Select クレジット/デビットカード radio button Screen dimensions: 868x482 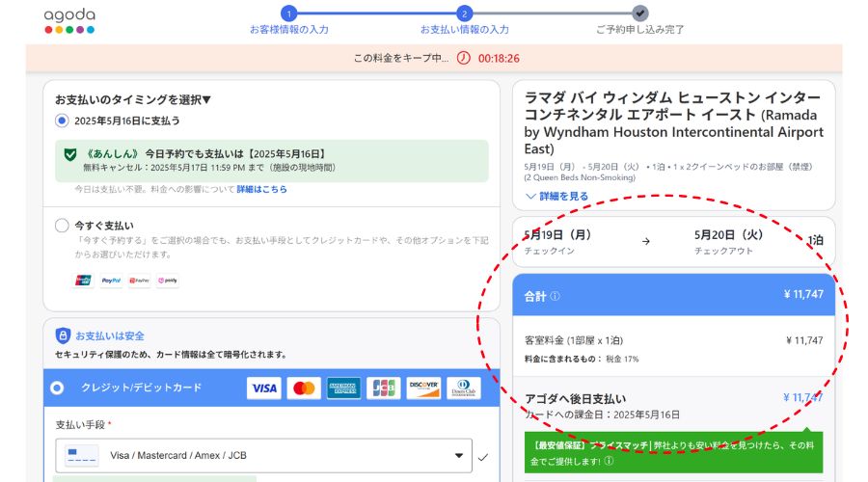point(57,388)
